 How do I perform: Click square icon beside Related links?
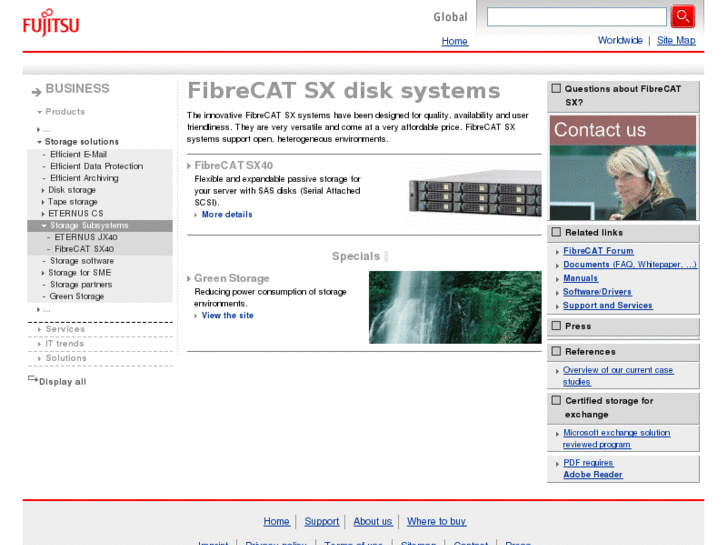point(556,232)
